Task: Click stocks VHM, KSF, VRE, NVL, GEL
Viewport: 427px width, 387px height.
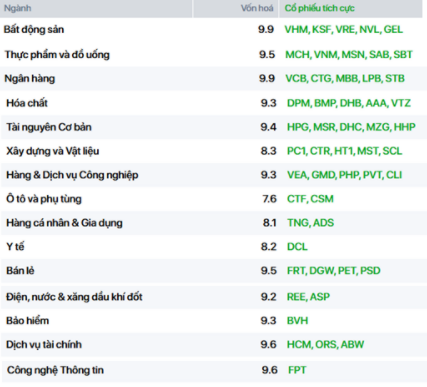Action: [344, 29]
